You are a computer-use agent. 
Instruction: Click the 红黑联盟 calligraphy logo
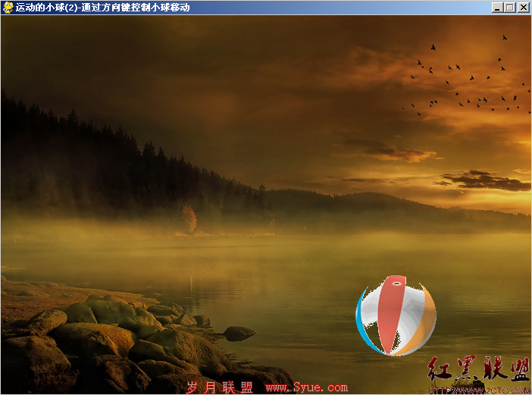[478, 369]
